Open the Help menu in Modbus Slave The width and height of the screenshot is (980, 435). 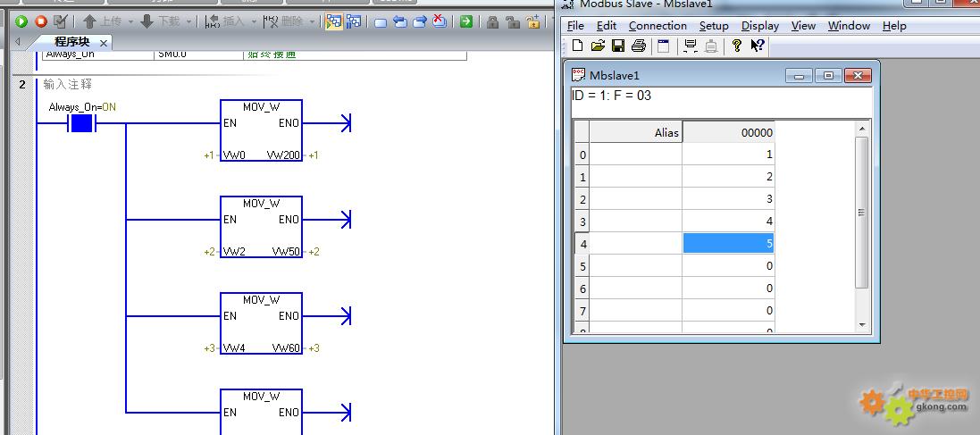894,26
